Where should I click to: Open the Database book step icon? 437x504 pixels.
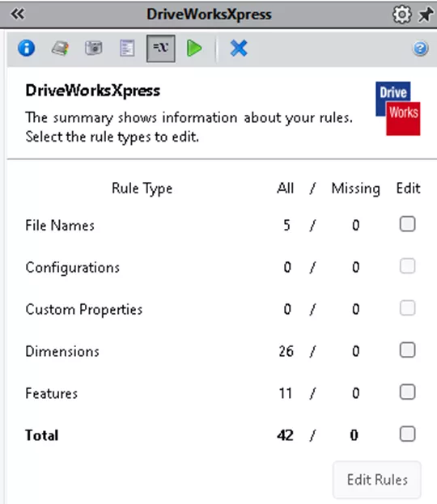60,49
